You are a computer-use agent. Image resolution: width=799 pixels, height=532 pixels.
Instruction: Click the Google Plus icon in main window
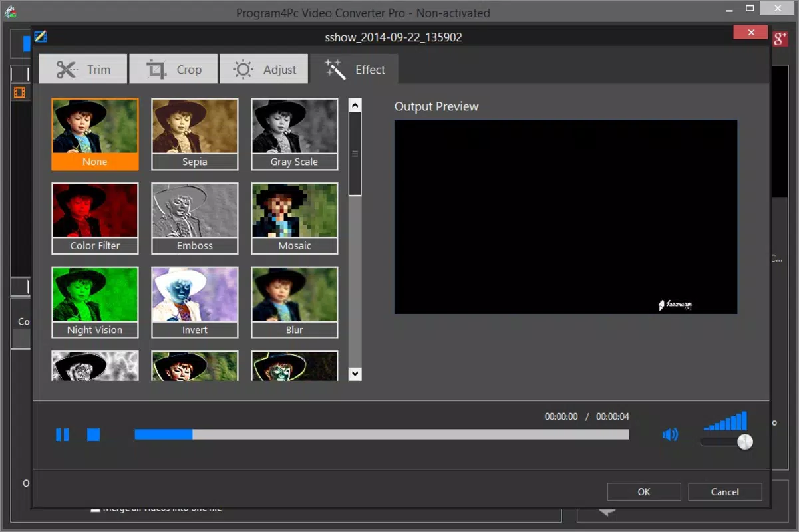780,39
